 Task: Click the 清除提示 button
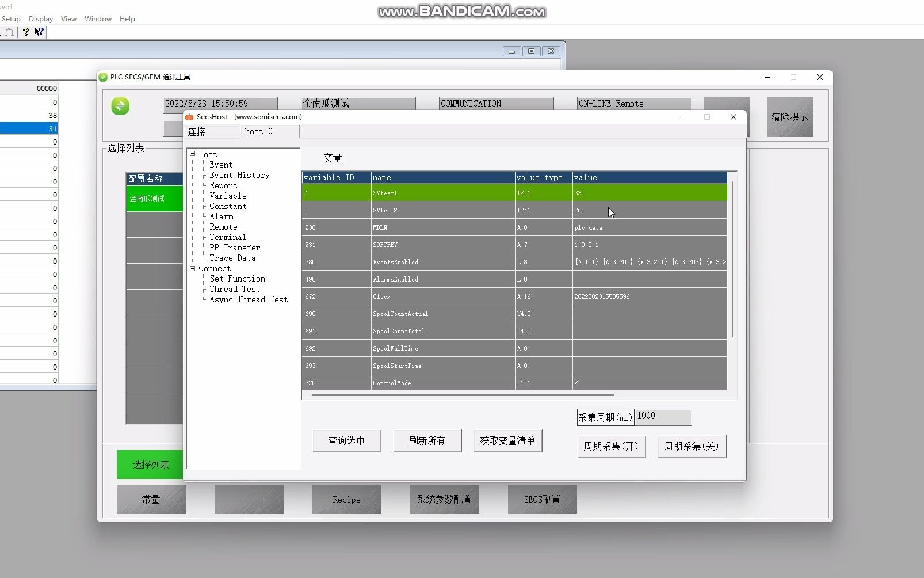click(x=789, y=117)
